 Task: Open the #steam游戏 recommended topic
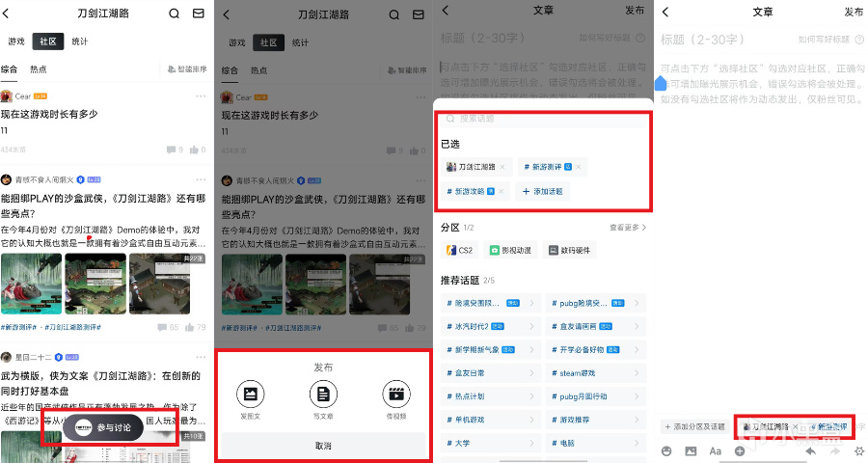[596, 373]
